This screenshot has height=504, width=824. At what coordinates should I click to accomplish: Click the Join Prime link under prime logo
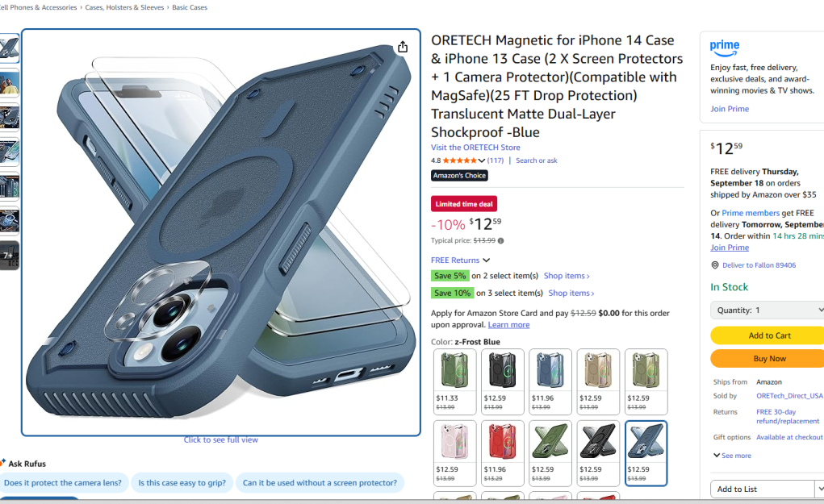click(730, 109)
